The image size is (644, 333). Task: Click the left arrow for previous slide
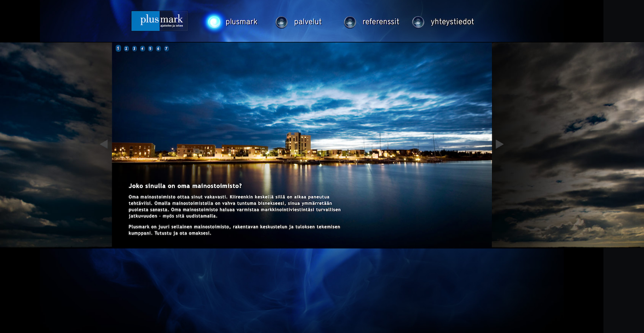coord(104,144)
